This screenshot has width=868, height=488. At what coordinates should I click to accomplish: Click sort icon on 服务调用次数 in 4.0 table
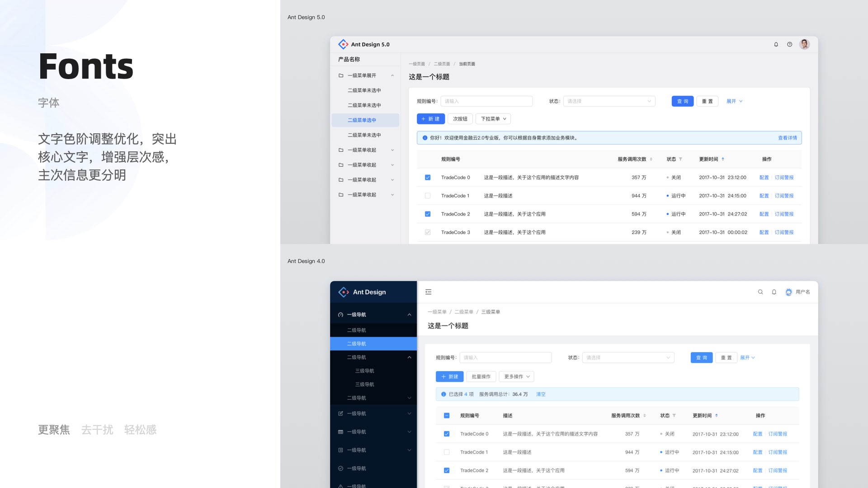pos(645,415)
